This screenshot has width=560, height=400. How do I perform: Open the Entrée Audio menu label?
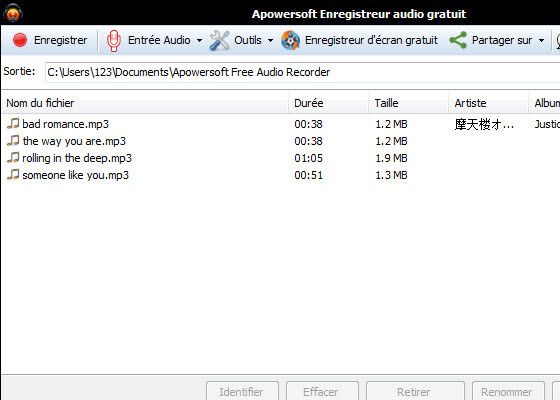pos(159,40)
